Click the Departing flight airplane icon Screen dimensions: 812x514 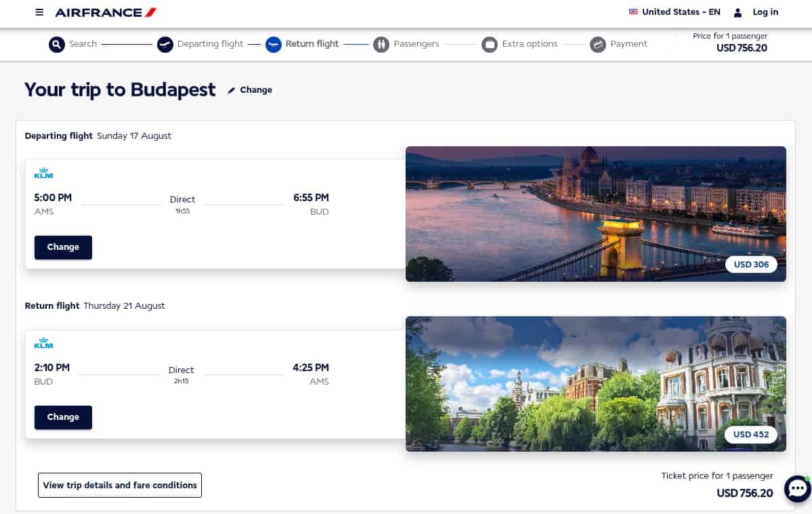coord(165,43)
